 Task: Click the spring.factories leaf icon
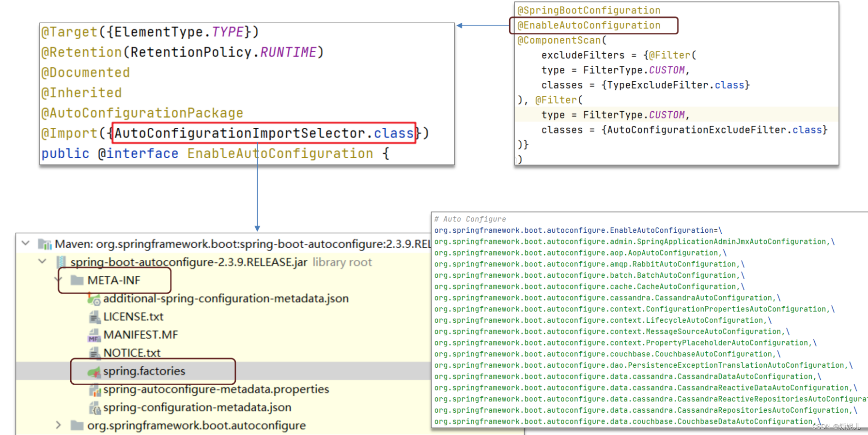tap(94, 372)
